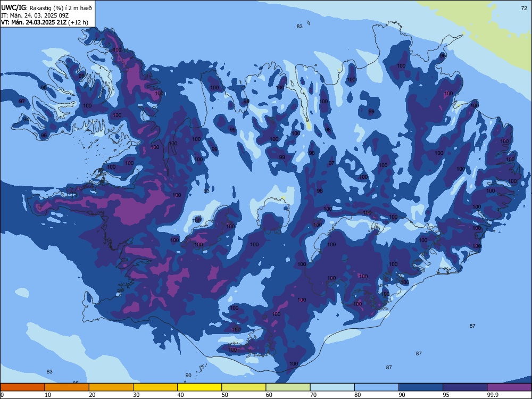
Task: Click the '93' humidity value on the map
Action: (x=206, y=191)
